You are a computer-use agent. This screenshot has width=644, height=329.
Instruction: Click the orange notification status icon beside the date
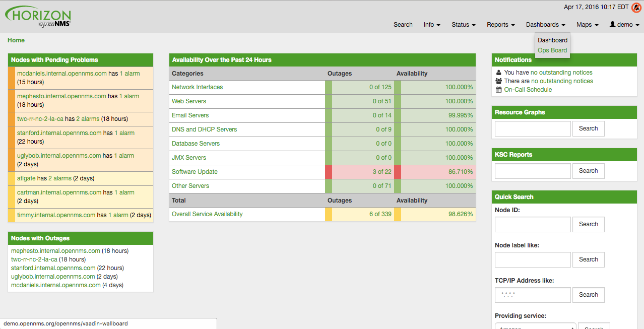point(636,8)
